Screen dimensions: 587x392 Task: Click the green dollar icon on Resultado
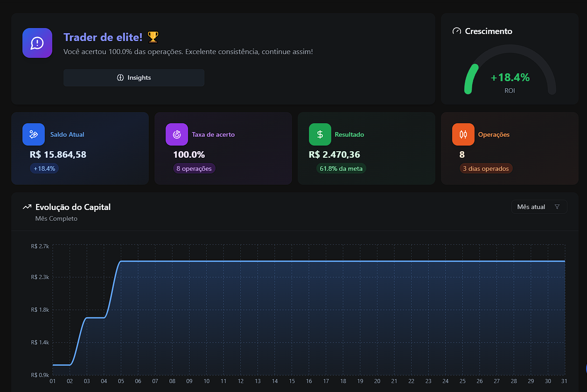pyautogui.click(x=320, y=134)
